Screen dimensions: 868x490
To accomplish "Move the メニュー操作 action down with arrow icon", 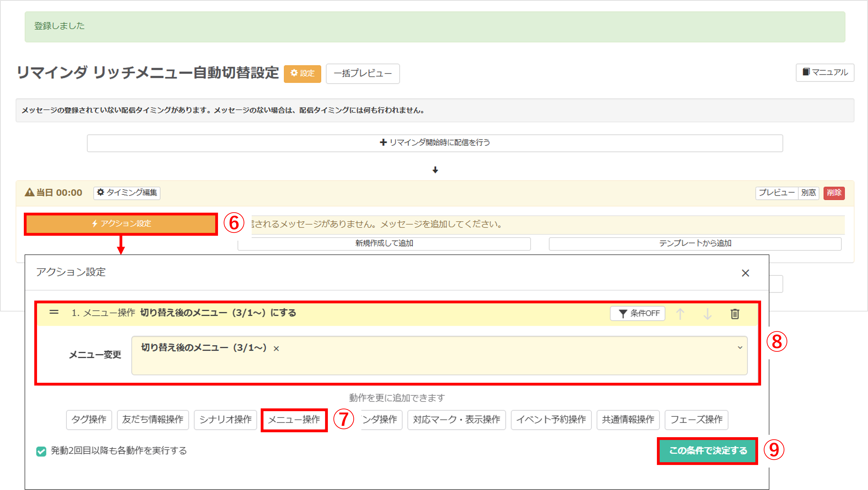I will click(x=707, y=313).
